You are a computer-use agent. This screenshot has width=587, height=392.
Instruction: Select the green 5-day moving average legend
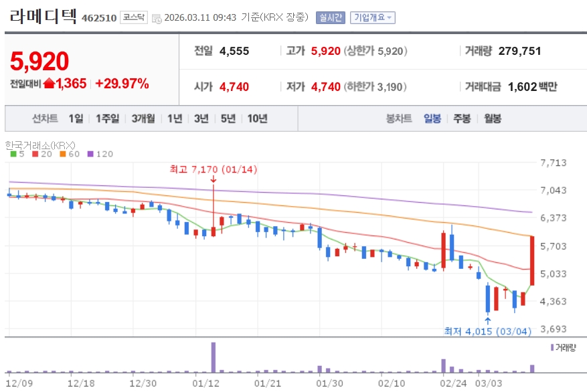[x=17, y=154]
